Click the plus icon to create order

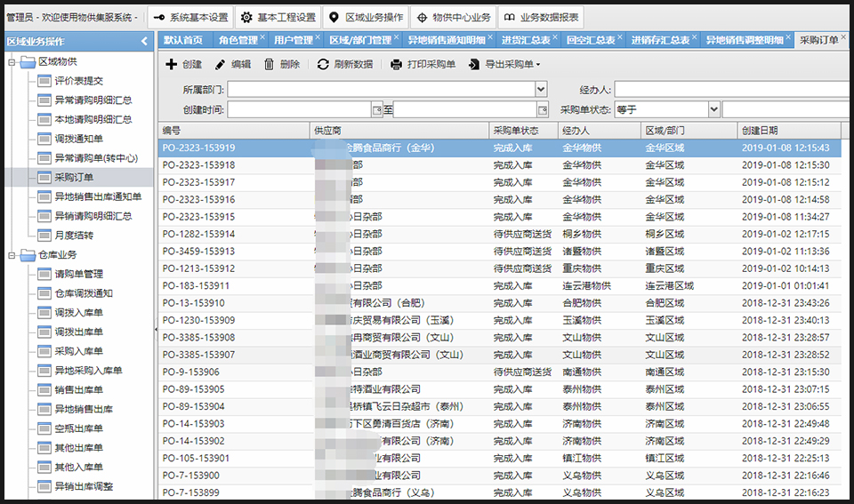coord(172,64)
